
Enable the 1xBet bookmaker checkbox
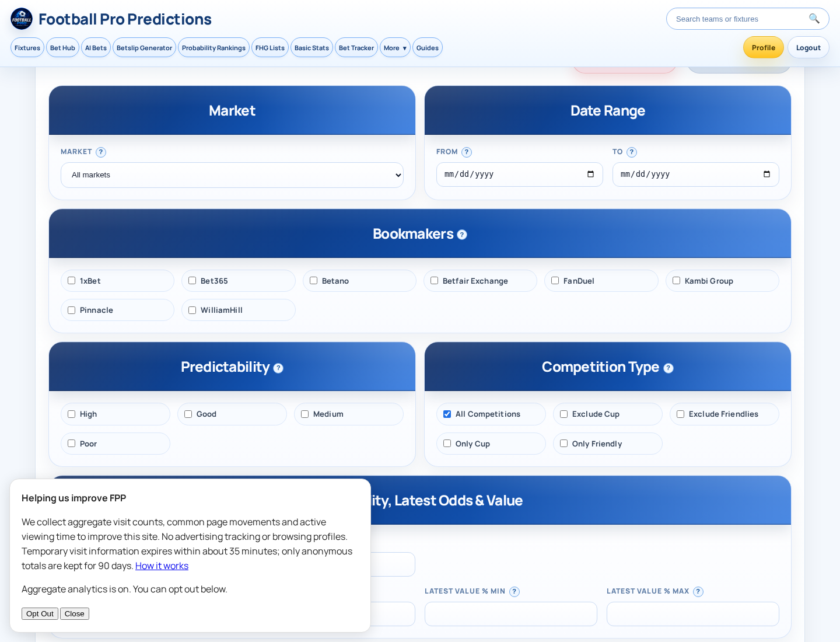point(72,281)
